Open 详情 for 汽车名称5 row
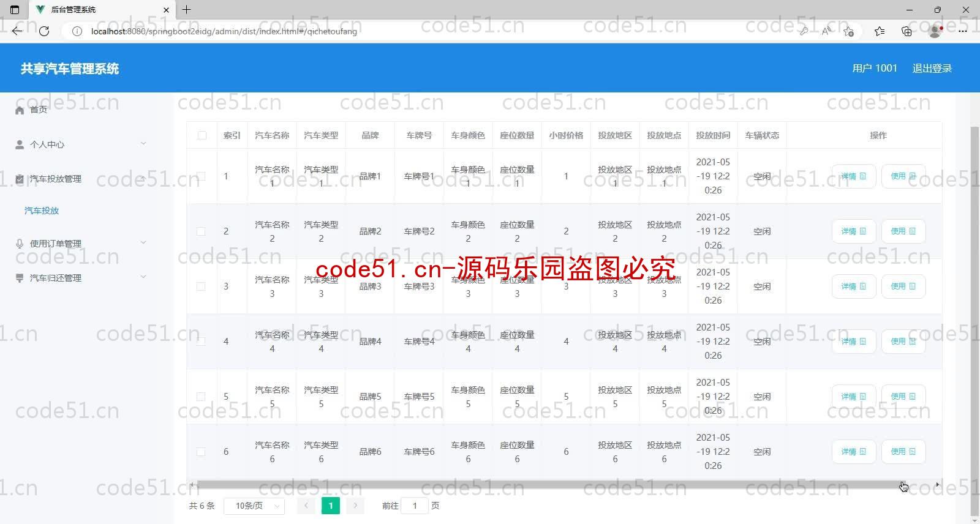 click(854, 397)
